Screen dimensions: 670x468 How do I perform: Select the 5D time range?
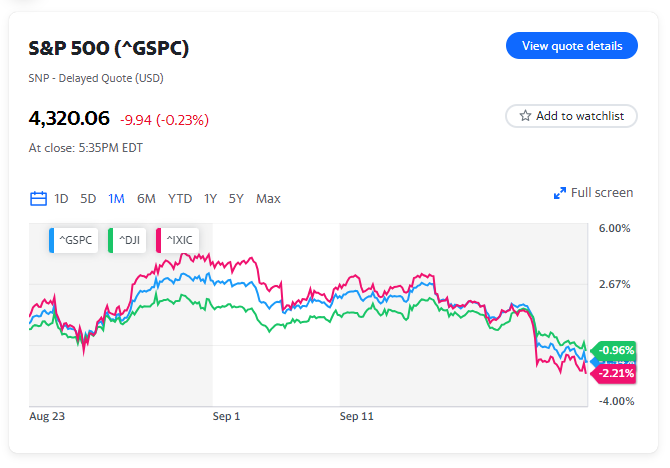pyautogui.click(x=88, y=199)
